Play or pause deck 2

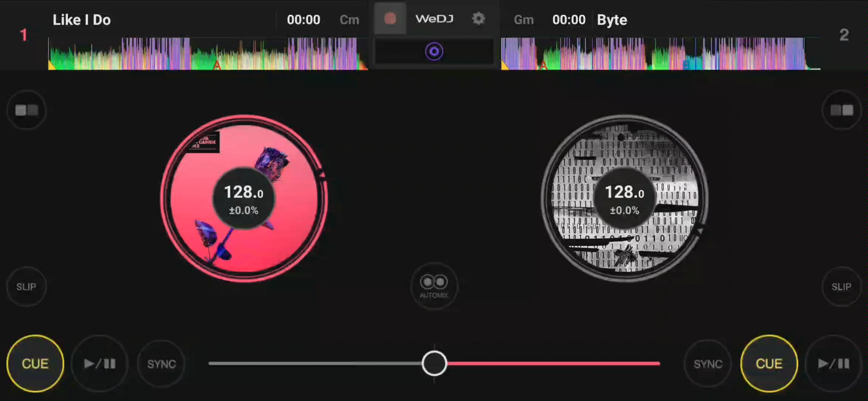833,363
